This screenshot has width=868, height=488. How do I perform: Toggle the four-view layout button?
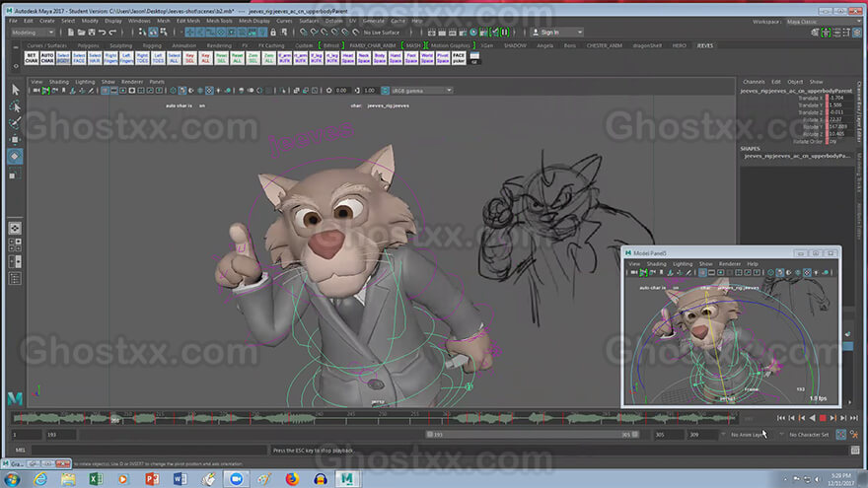(15, 244)
